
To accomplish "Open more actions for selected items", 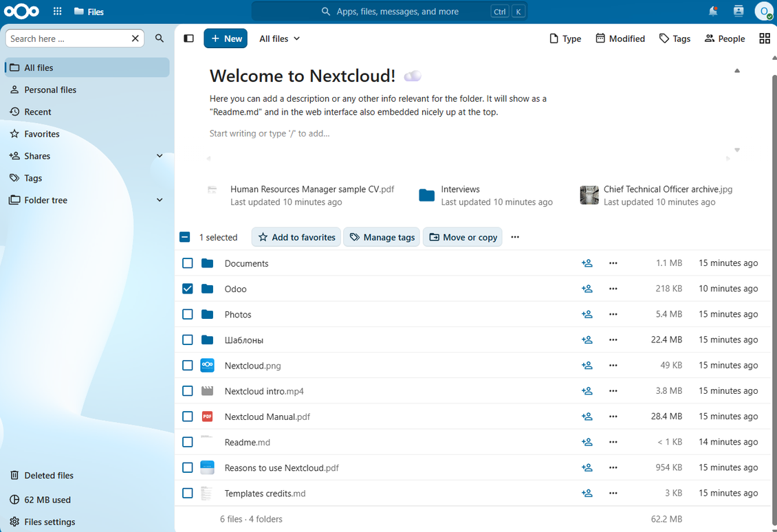I will click(515, 236).
